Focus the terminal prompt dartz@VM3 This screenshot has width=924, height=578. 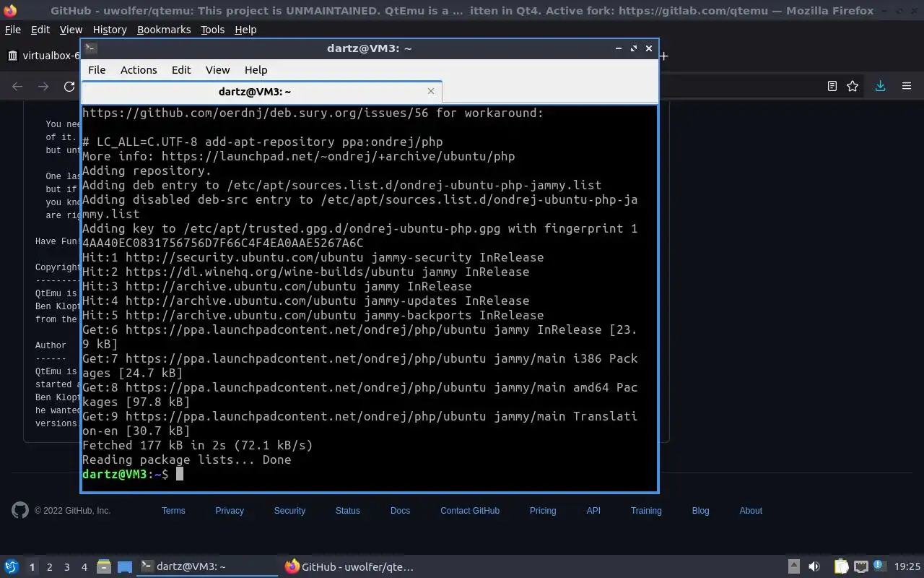coord(126,474)
